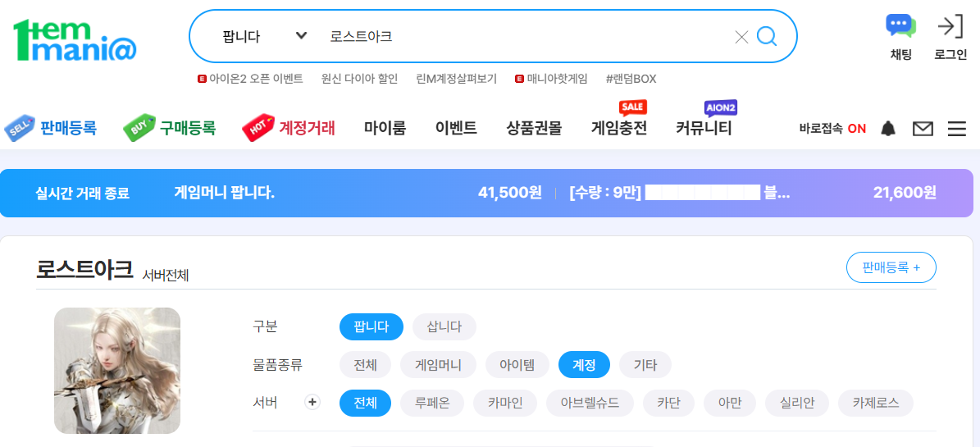Open the #랜덤BOX link
This screenshot has width=980, height=447.
(x=631, y=79)
